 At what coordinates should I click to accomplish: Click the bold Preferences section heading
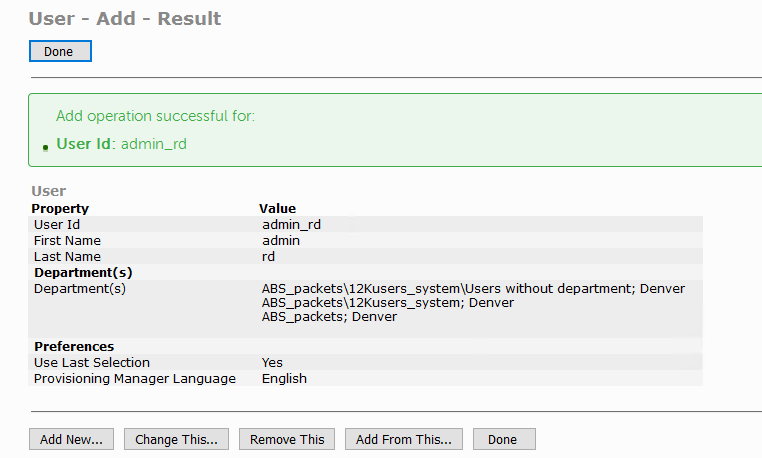(74, 346)
